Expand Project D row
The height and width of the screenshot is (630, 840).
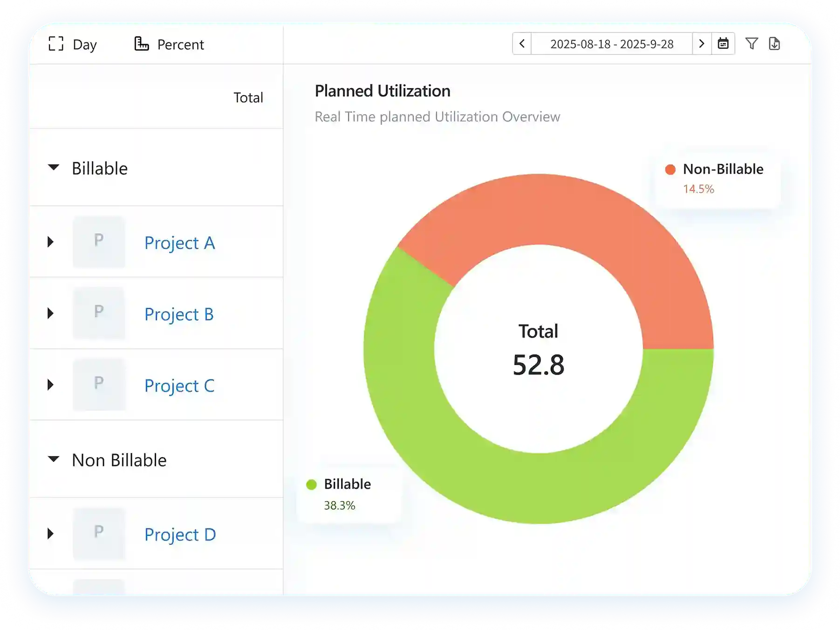[x=51, y=534]
